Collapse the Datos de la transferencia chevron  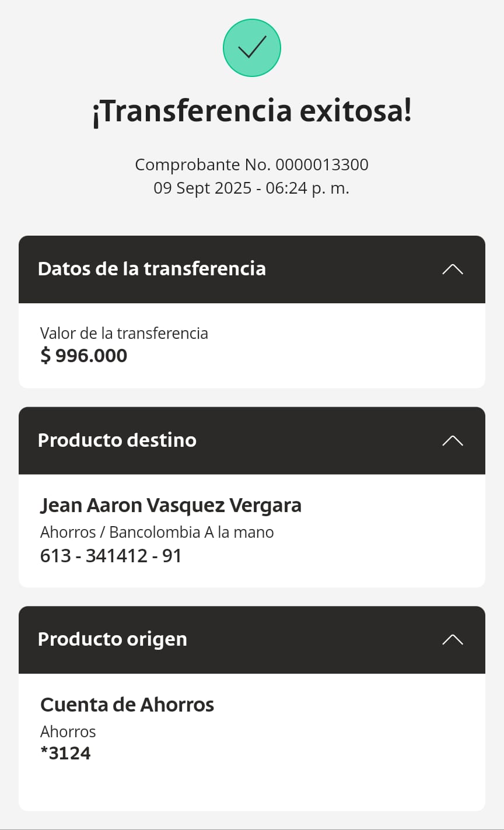[453, 269]
